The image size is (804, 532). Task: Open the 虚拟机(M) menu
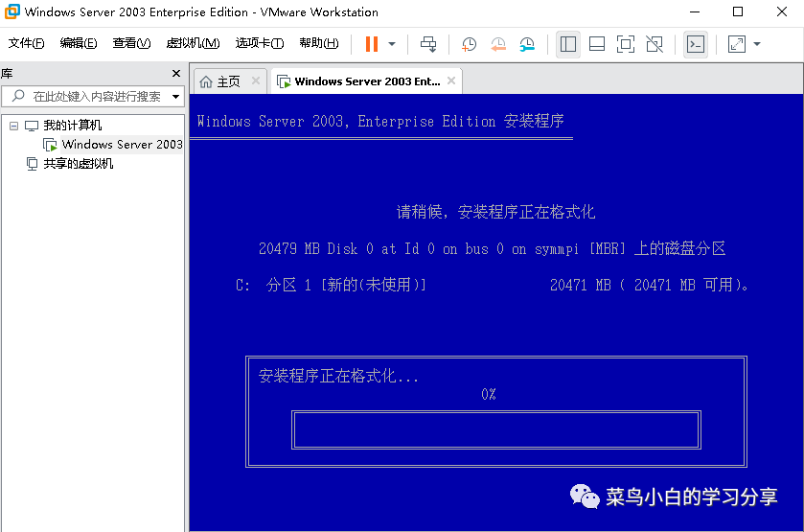click(x=193, y=43)
